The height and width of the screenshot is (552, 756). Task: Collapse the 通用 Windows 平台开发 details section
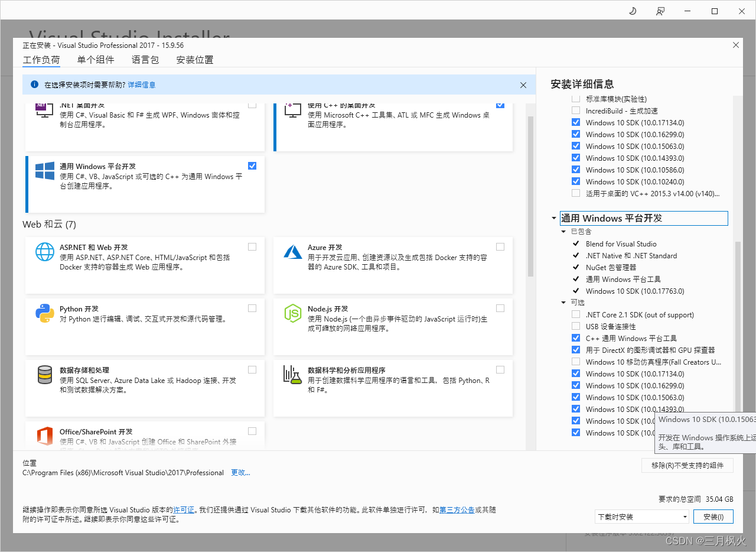coord(554,219)
